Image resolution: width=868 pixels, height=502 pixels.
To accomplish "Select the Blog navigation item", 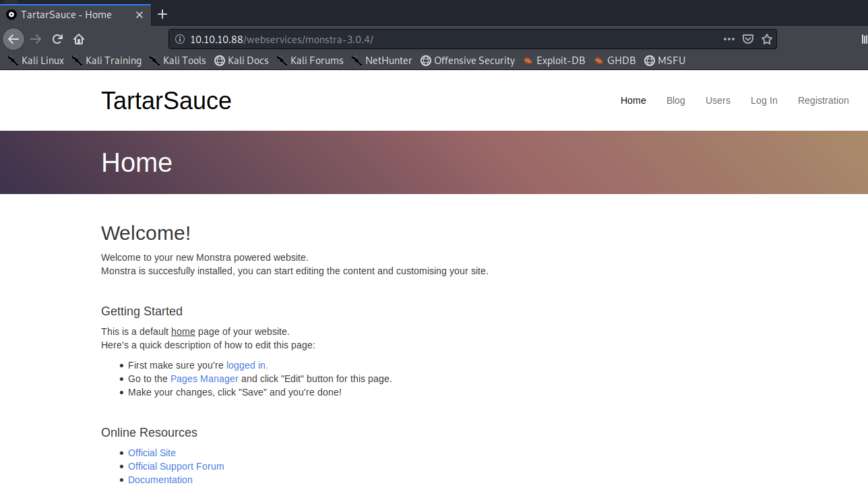I will [675, 100].
